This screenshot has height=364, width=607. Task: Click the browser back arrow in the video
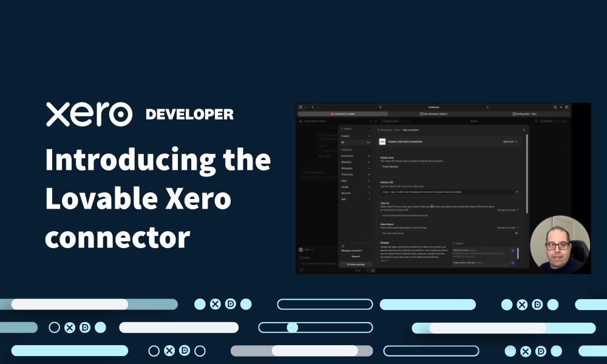click(313, 107)
